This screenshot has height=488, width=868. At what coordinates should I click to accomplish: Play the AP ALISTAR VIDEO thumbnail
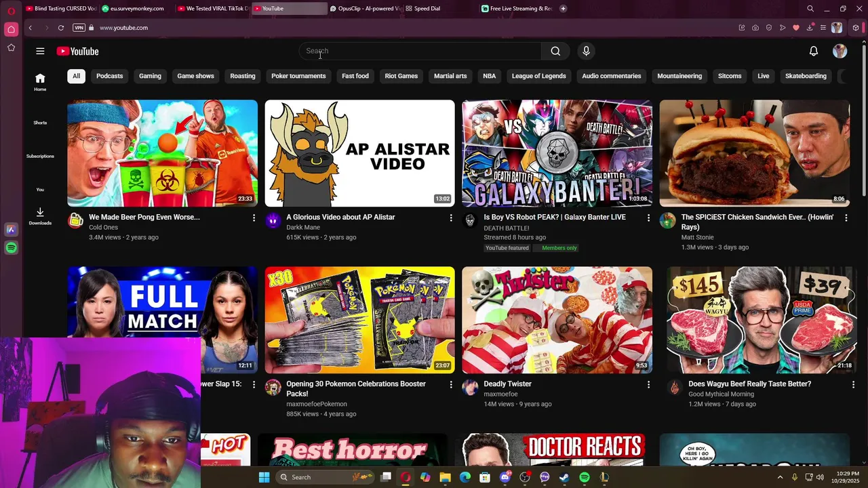point(359,153)
